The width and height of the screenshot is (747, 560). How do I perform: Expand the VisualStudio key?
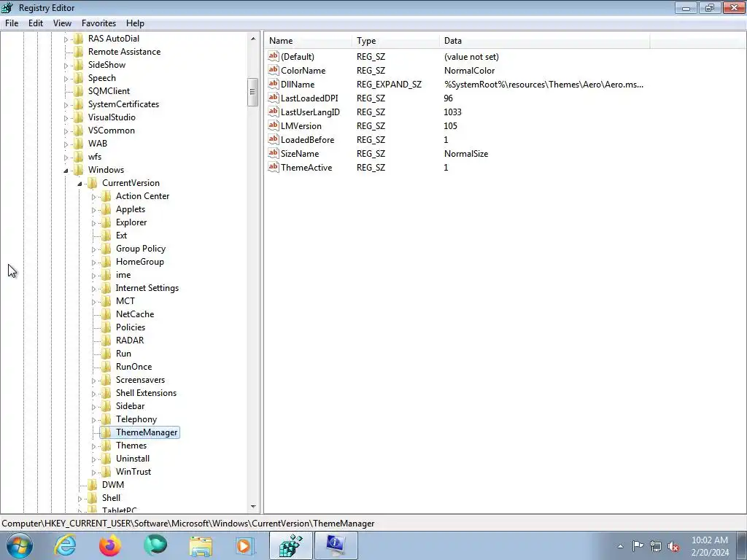tap(66, 117)
